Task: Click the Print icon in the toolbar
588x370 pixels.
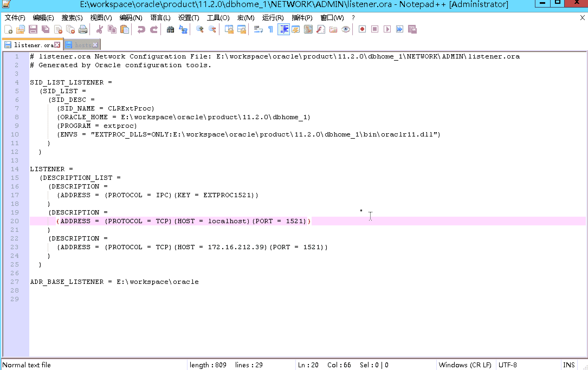Action: point(83,29)
